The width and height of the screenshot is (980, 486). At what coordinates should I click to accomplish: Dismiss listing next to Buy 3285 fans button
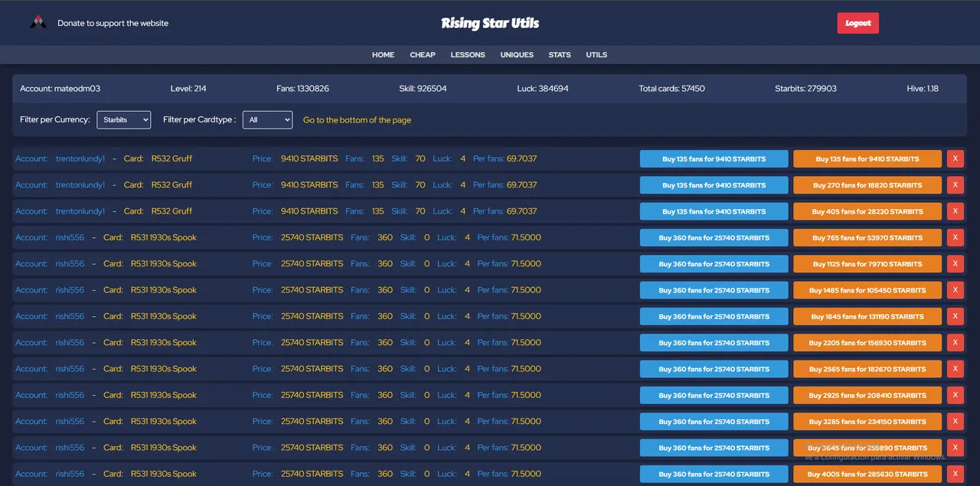pyautogui.click(x=955, y=421)
